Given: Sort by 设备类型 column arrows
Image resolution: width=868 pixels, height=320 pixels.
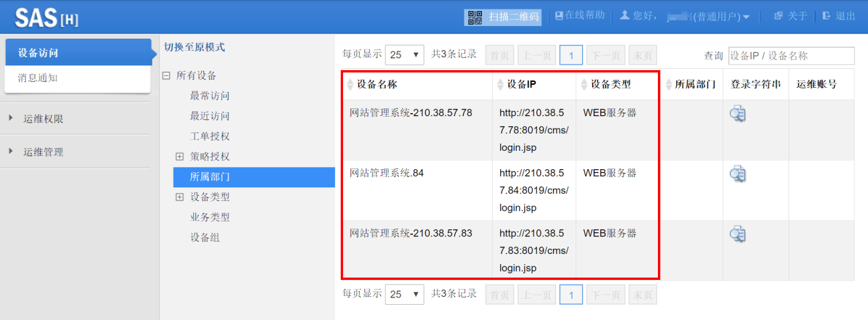Looking at the screenshot, I should tap(584, 85).
